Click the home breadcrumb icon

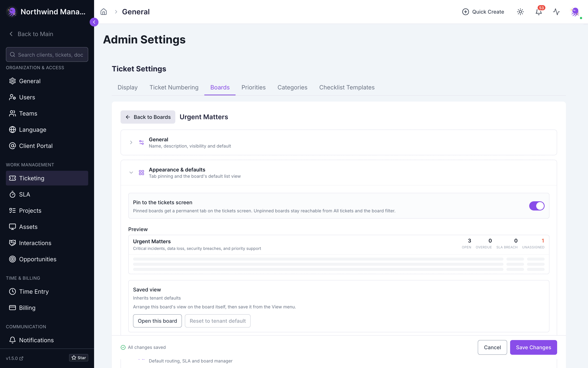pos(104,12)
